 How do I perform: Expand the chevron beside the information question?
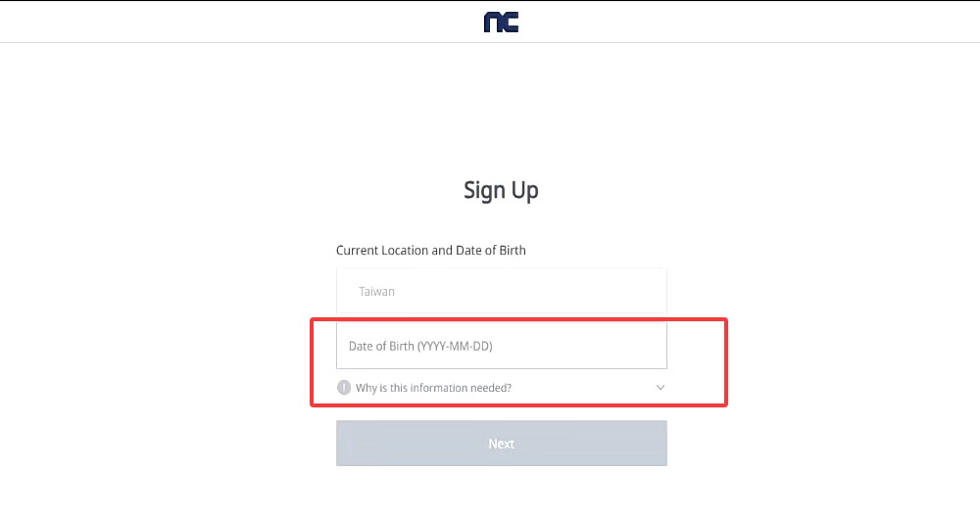(x=660, y=388)
